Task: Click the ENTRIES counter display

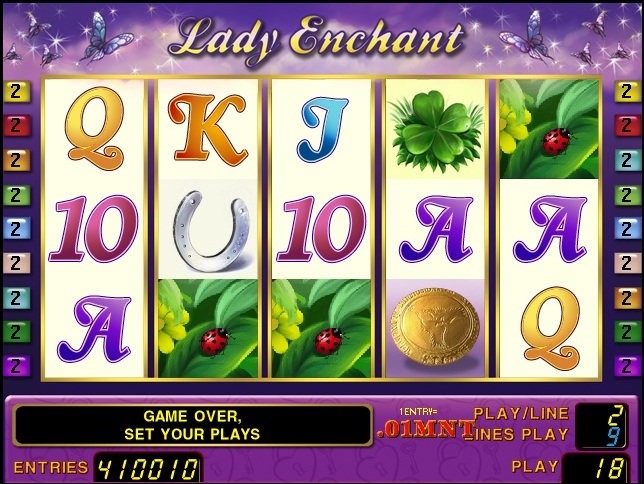Action: [x=148, y=468]
